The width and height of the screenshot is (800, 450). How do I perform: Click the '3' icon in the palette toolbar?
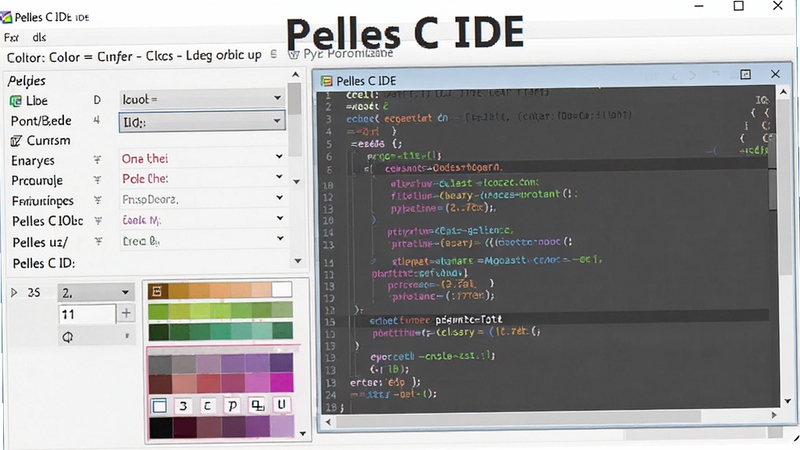pyautogui.click(x=183, y=406)
